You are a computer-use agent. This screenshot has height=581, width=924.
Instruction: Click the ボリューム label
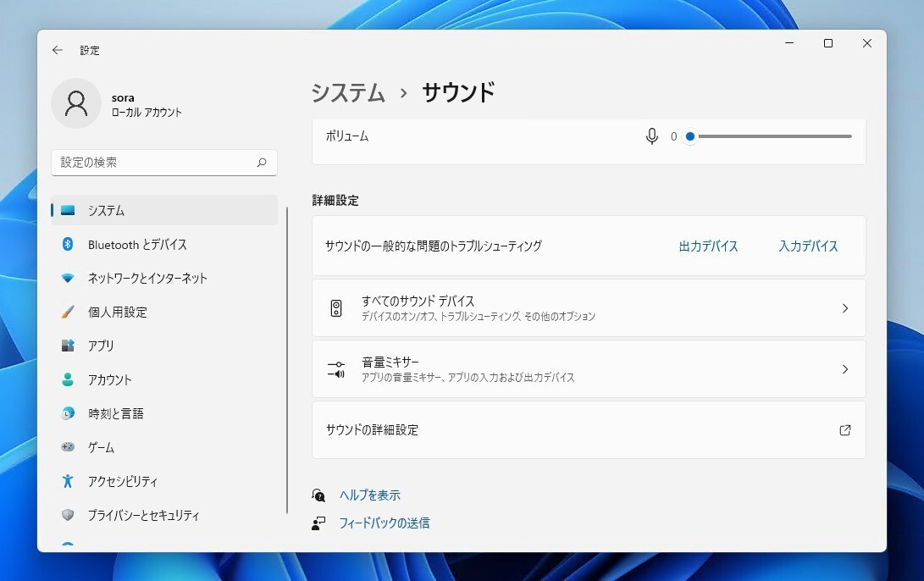tap(347, 136)
